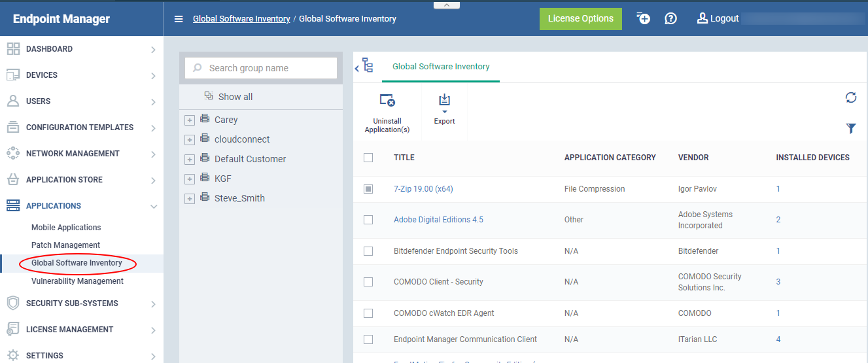
Task: Open Patch Management submenu item
Action: [x=65, y=245]
